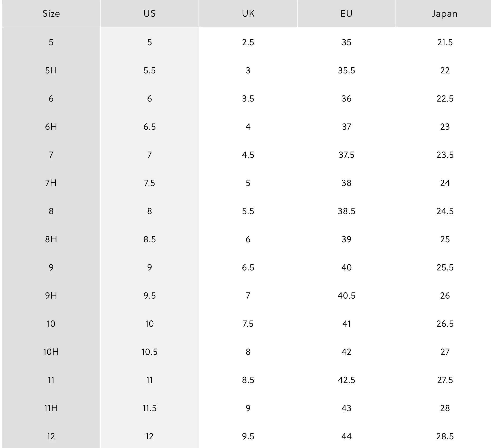
Task: Click Japan size 28.5 cell
Action: 445,436
